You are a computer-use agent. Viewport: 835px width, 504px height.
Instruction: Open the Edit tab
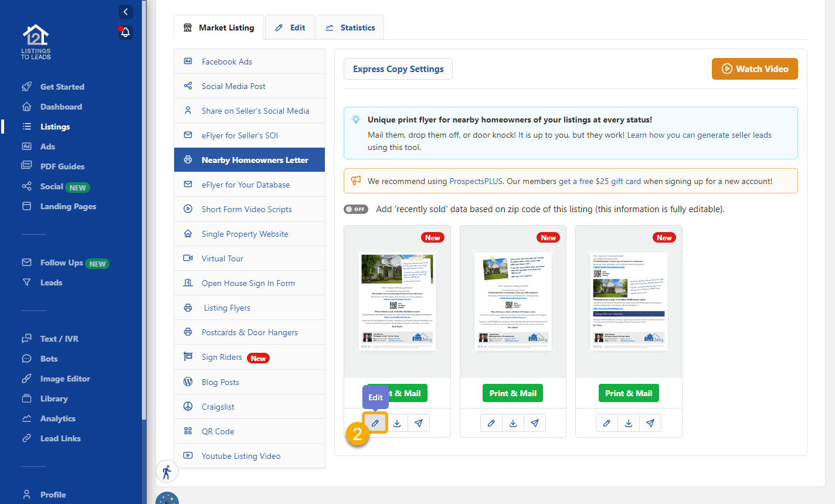(x=290, y=28)
